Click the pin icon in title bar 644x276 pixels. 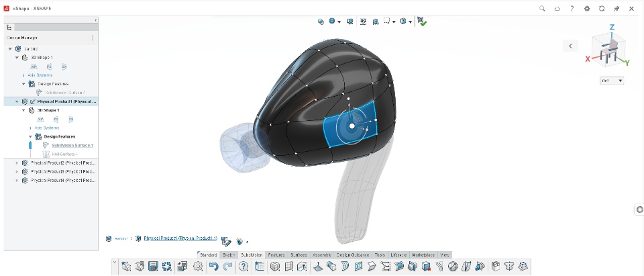click(x=616, y=8)
